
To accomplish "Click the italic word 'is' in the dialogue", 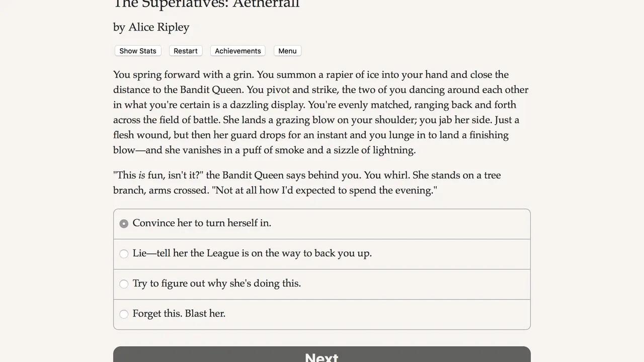I will click(142, 175).
